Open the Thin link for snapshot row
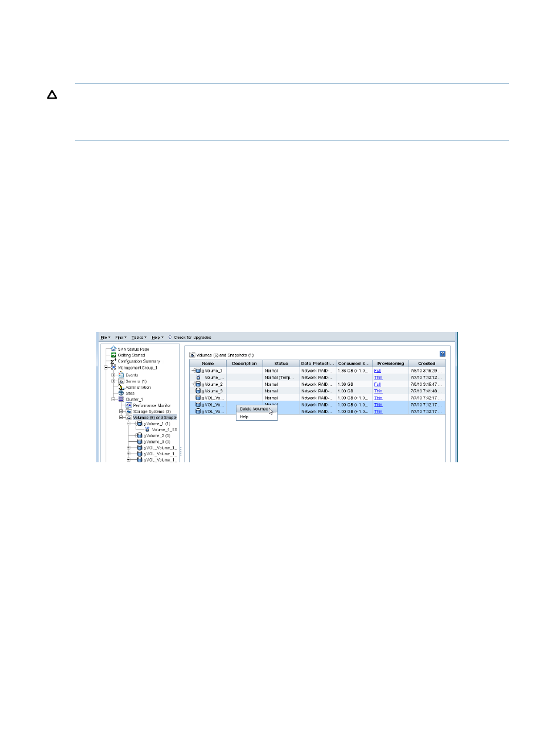560x746 pixels. coord(378,378)
